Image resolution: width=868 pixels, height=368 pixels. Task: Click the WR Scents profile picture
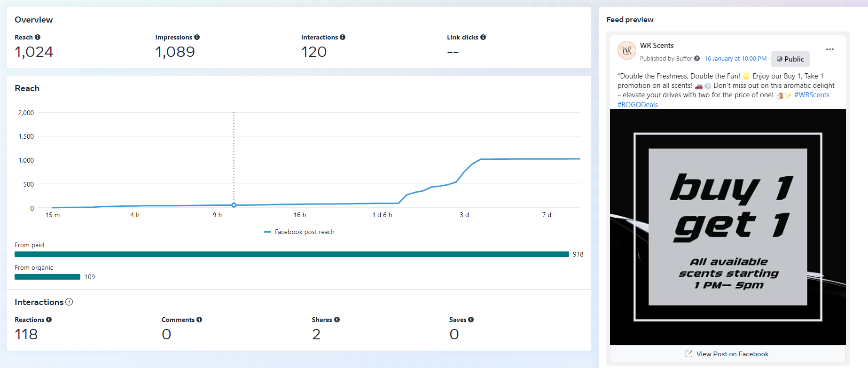click(626, 50)
